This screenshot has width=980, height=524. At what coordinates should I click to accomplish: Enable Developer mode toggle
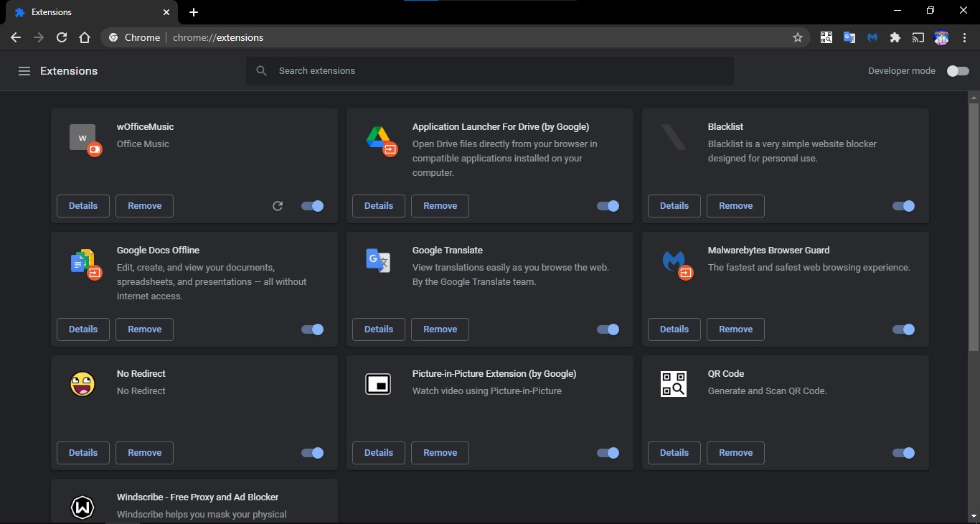(x=958, y=71)
